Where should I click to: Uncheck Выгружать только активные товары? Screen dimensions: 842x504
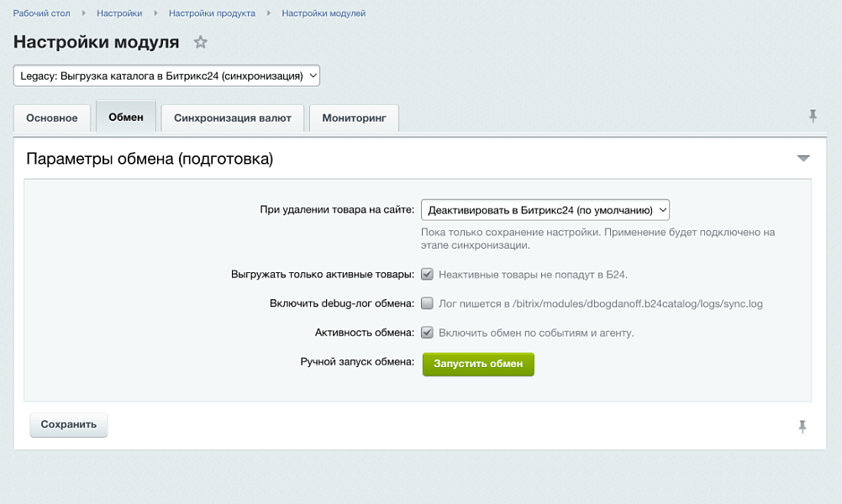tap(427, 274)
